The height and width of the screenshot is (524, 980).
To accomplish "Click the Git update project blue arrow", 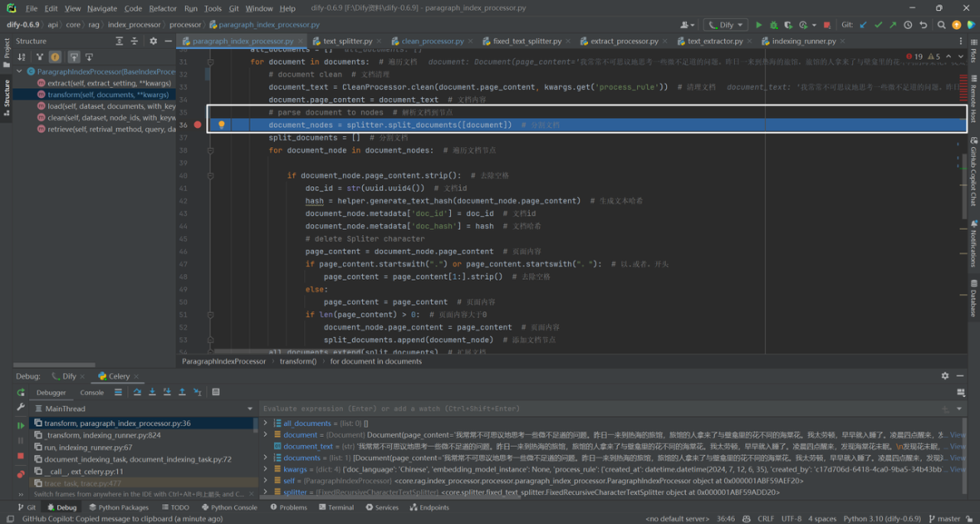I will pyautogui.click(x=864, y=25).
